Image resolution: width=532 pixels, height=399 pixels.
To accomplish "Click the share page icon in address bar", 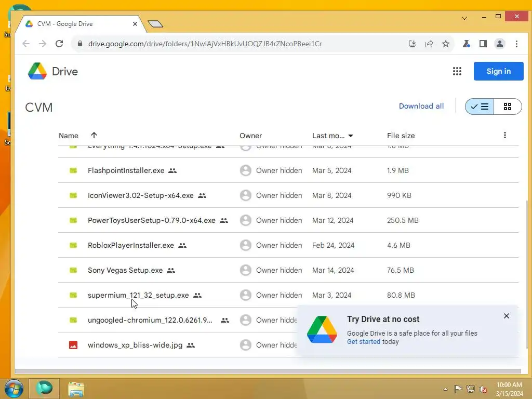I will tap(429, 44).
